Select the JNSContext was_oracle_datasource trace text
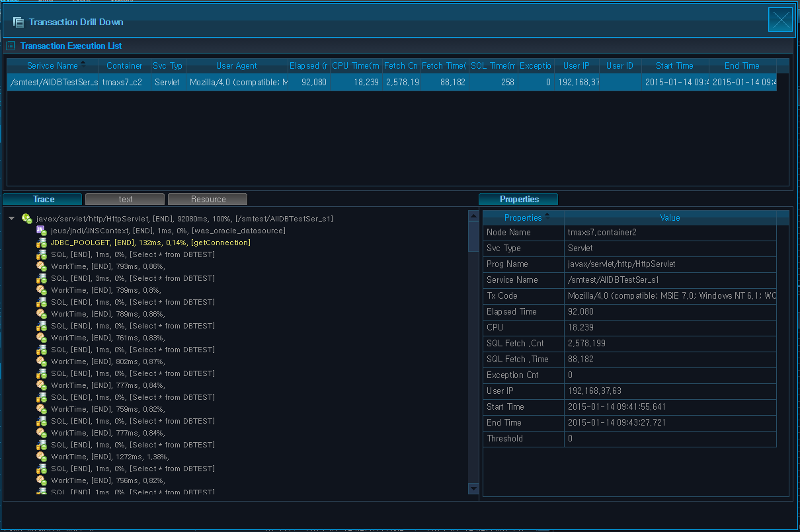This screenshot has height=532, width=800. (168, 231)
